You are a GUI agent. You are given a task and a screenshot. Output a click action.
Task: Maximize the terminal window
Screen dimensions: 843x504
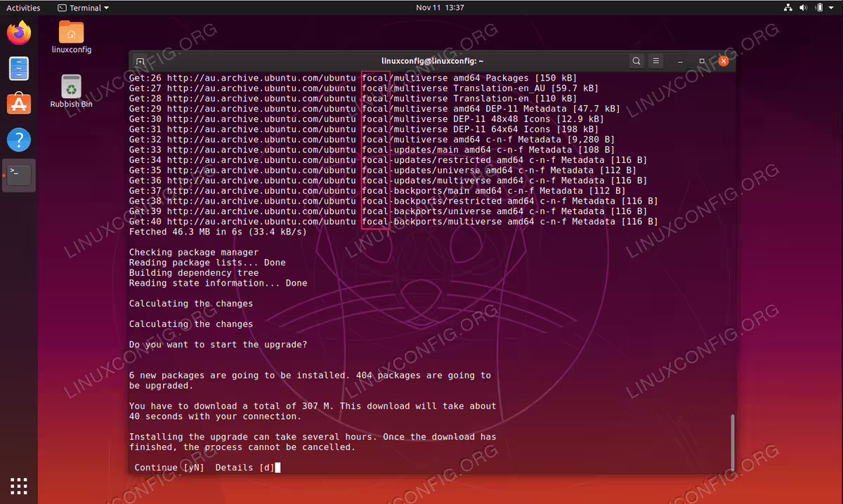702,61
